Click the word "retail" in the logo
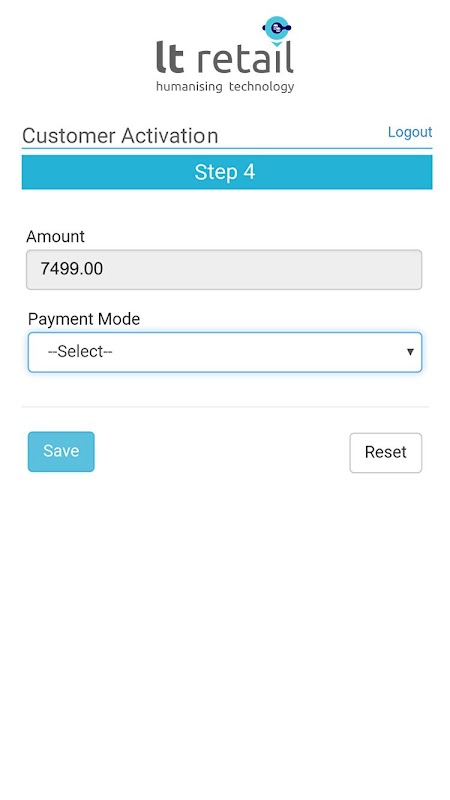Image resolution: width=450 pixels, height=800 pixels. [245, 57]
